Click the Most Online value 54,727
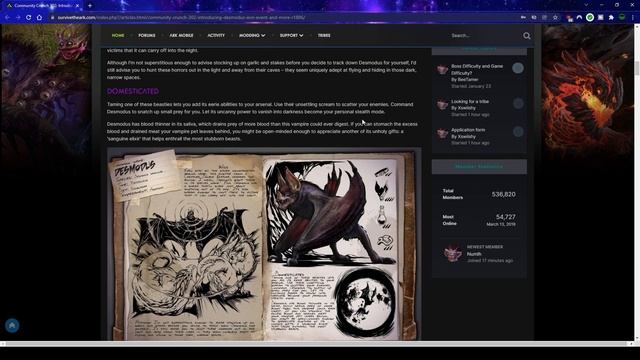Viewport: 640px width, 360px height. (505, 217)
